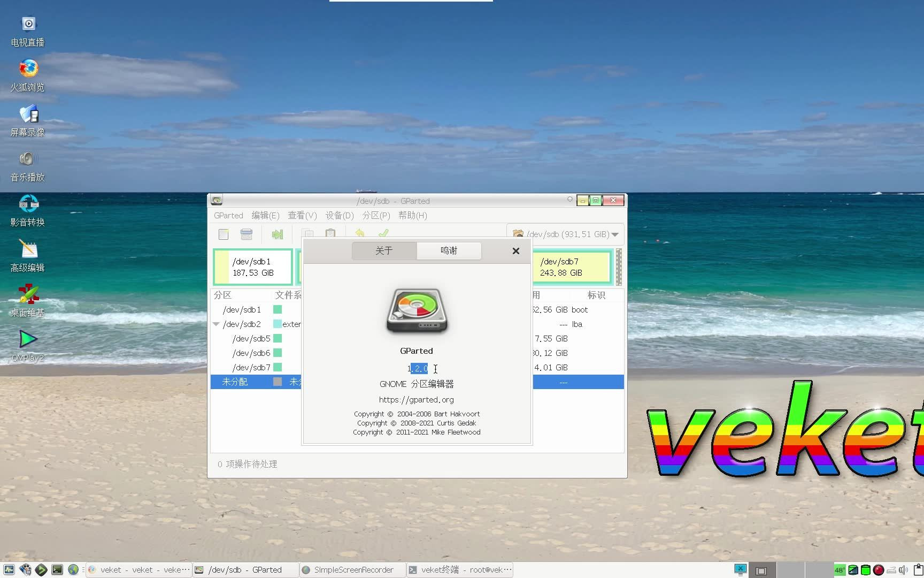Image resolution: width=924 pixels, height=578 pixels.
Task: Click the GParted disk logo in About dialog
Action: [417, 311]
